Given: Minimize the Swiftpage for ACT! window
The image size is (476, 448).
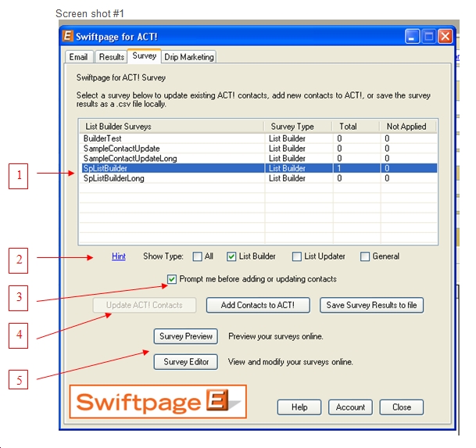Looking at the screenshot, I should (412, 37).
